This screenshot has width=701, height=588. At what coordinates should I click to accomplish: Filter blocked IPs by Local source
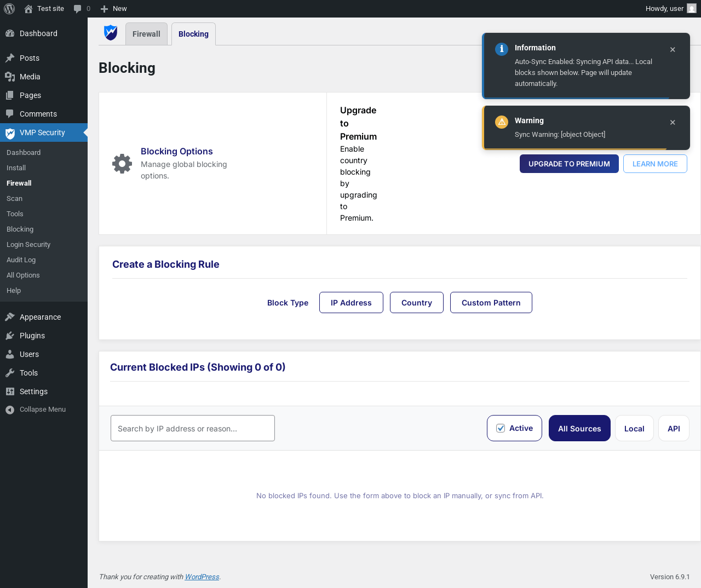(x=634, y=428)
